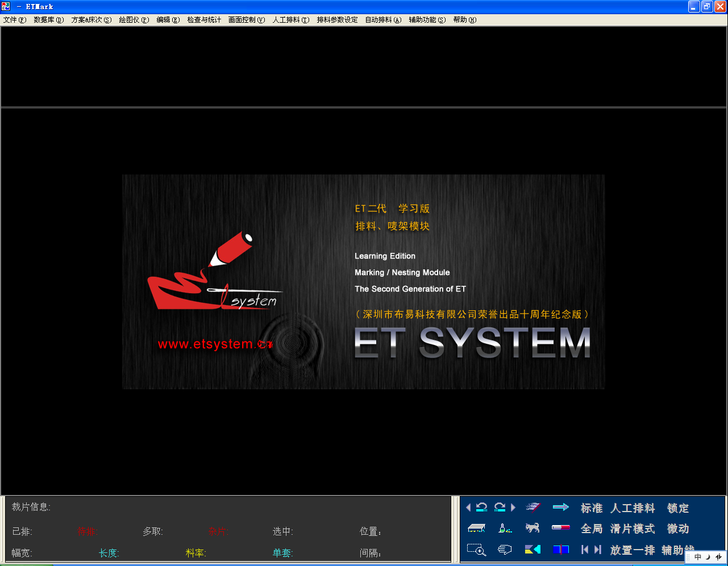Toggle the 微动 option
The width and height of the screenshot is (728, 566).
pos(678,528)
